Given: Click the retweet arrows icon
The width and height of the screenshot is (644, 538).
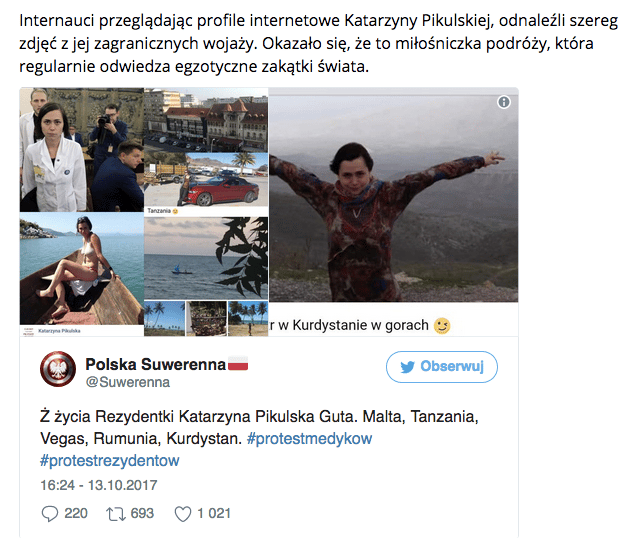Looking at the screenshot, I should pyautogui.click(x=116, y=514).
